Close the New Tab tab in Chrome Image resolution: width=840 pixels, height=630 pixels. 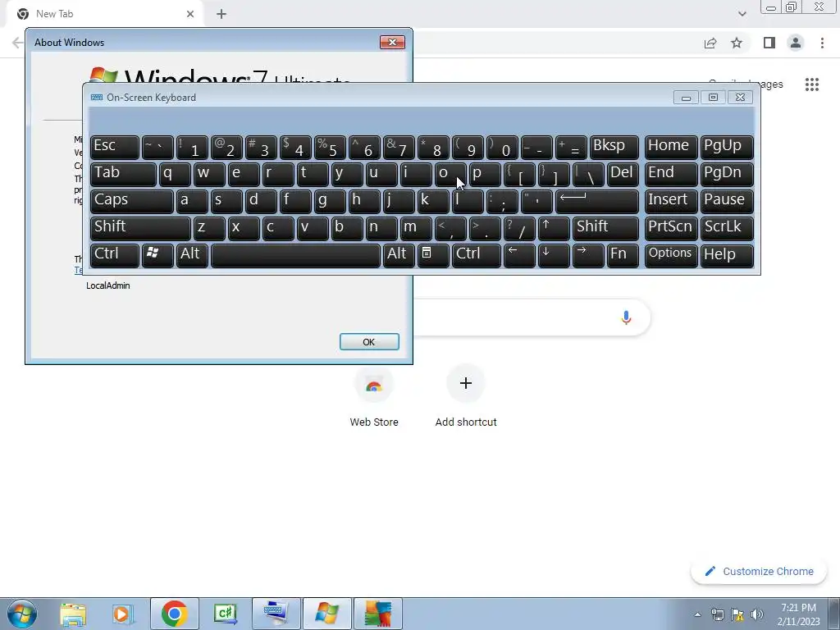[x=190, y=14]
